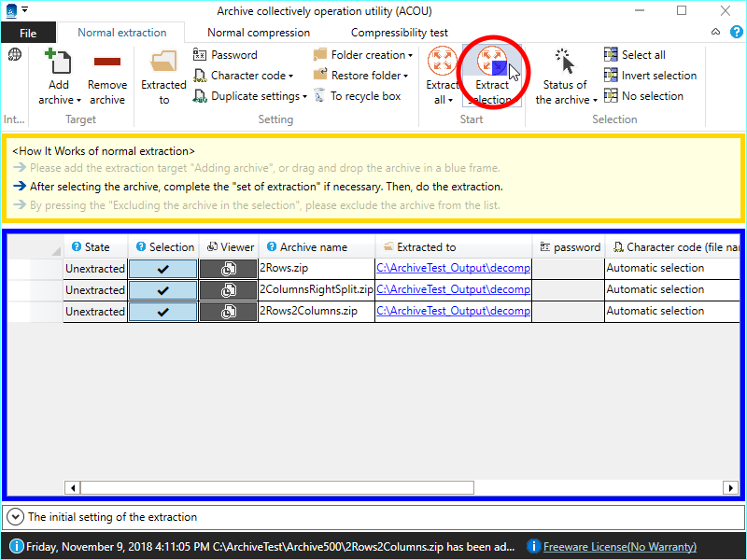Screen dimensions: 747x560
Task: Click the Password setting button
Action: point(225,55)
